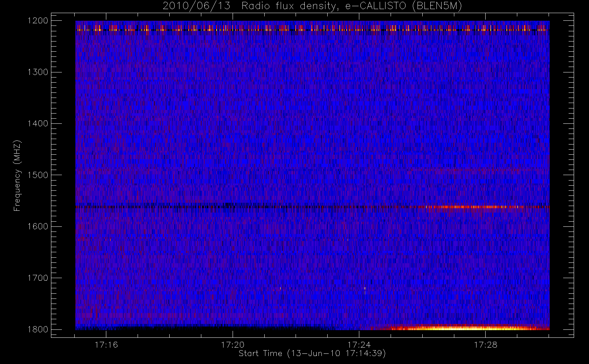Click the 1700 frequency tick label
This screenshot has width=589, height=364.
[x=38, y=278]
